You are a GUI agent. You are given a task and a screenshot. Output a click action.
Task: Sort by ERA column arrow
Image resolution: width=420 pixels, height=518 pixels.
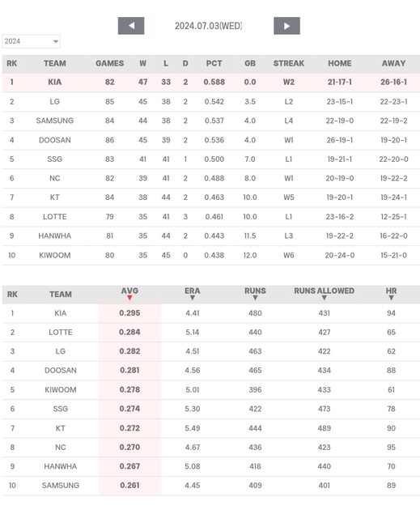(x=193, y=298)
